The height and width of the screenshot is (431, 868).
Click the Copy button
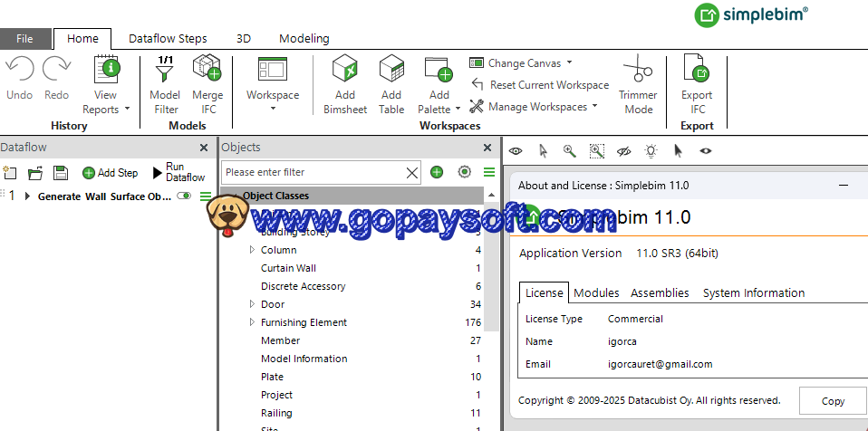(x=833, y=401)
